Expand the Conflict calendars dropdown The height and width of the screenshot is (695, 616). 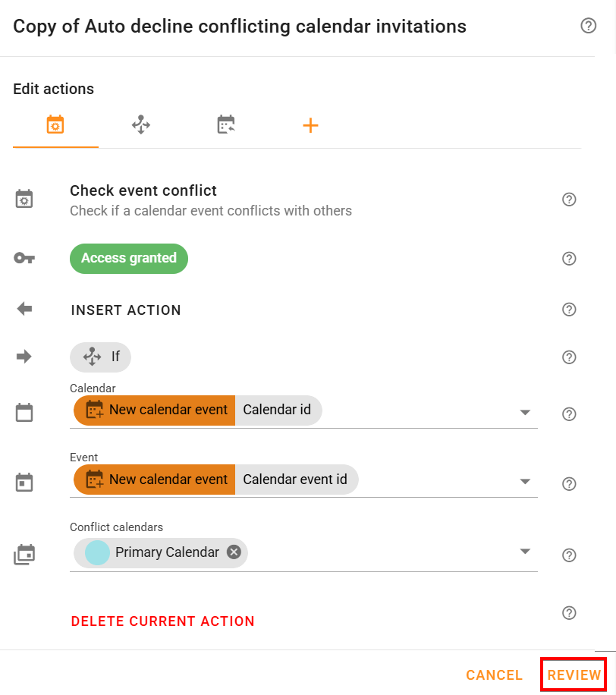[524, 552]
